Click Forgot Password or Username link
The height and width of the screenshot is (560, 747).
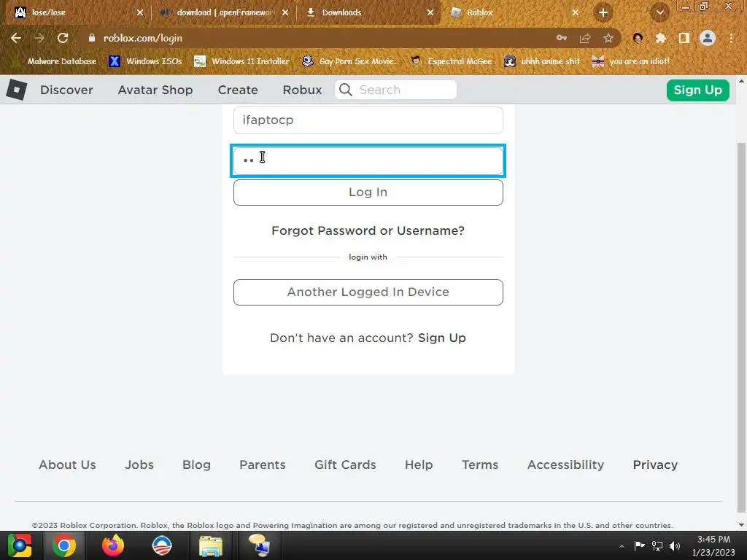pyautogui.click(x=368, y=231)
